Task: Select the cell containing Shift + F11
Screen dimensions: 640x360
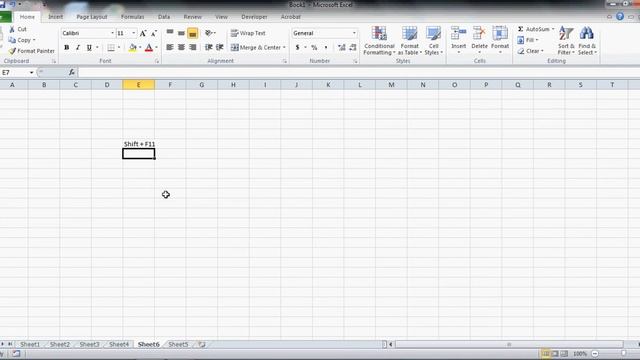Action: (x=139, y=144)
